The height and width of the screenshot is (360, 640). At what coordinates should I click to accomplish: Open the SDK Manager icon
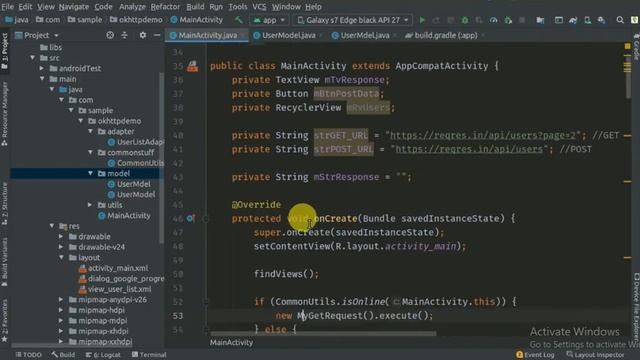click(602, 20)
